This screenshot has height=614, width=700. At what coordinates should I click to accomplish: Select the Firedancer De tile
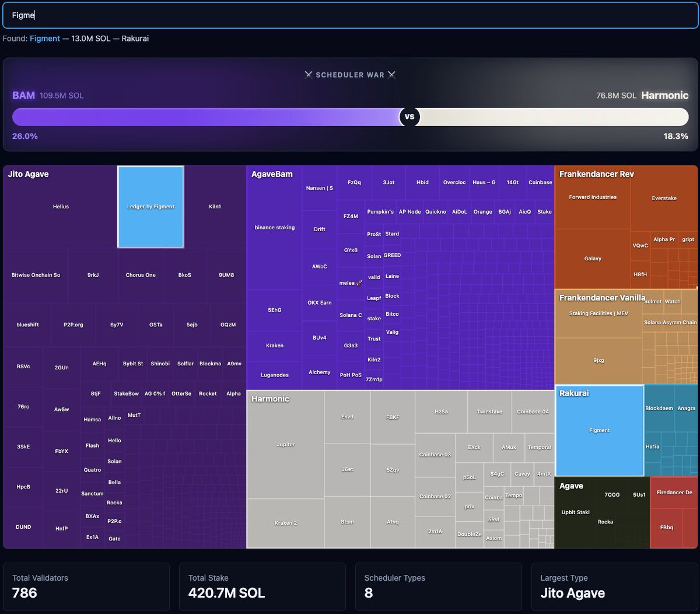coord(674,493)
